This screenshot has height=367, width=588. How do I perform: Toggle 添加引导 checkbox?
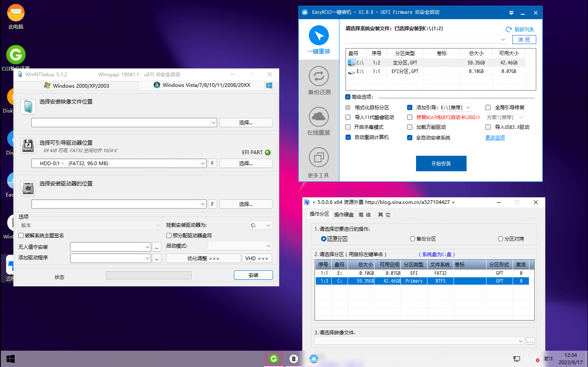tap(410, 108)
